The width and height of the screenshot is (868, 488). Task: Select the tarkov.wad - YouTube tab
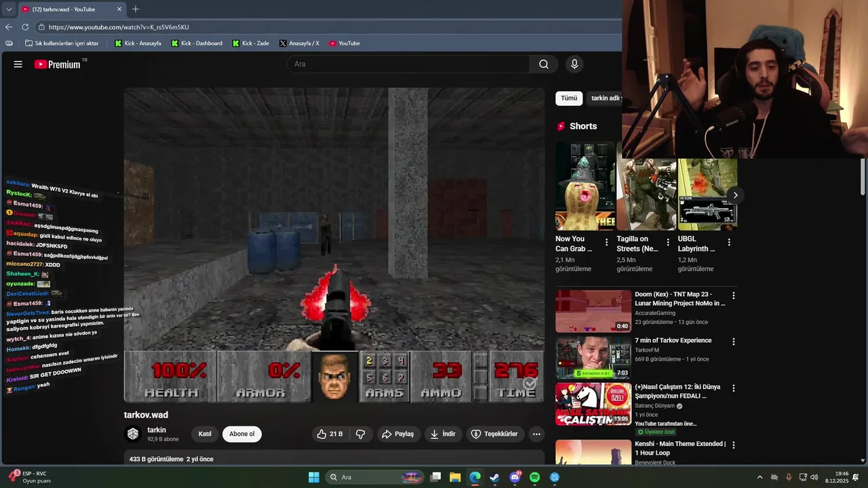point(71,9)
